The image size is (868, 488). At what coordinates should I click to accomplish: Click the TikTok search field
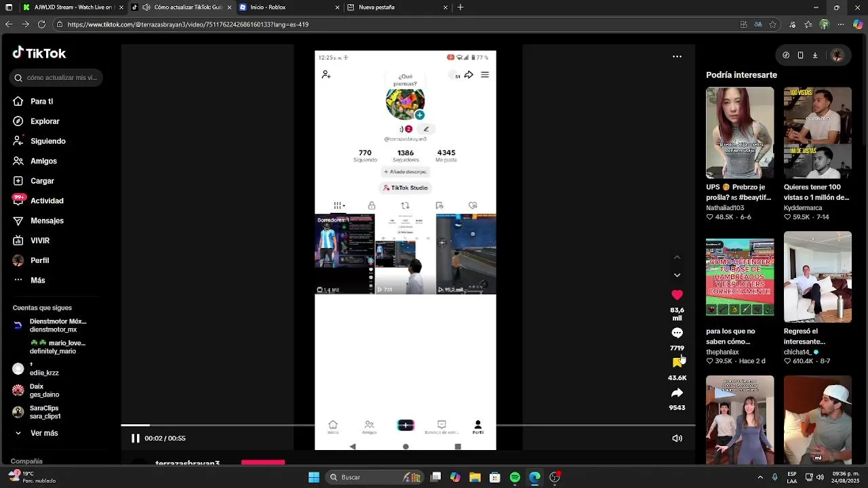[56, 77]
